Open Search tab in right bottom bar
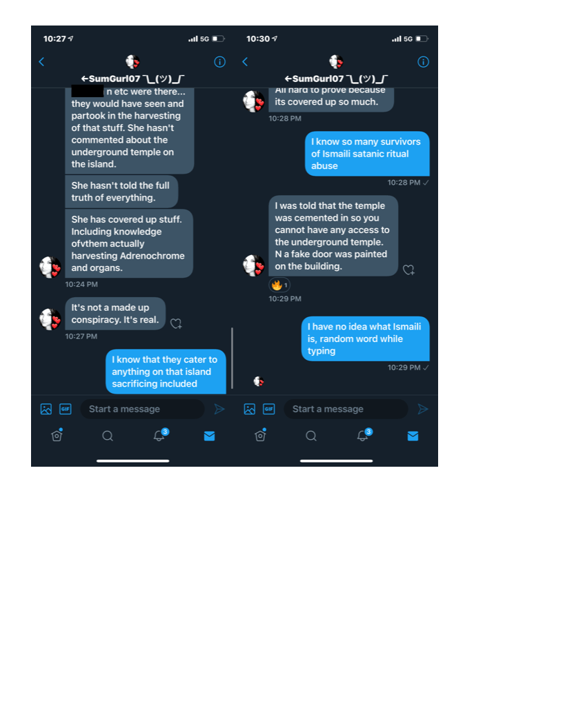This screenshot has height=728, width=563. pyautogui.click(x=311, y=436)
